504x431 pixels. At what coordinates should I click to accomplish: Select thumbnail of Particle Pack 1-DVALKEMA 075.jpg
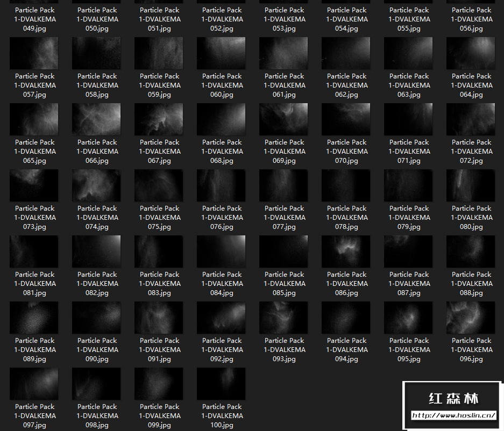(159, 185)
